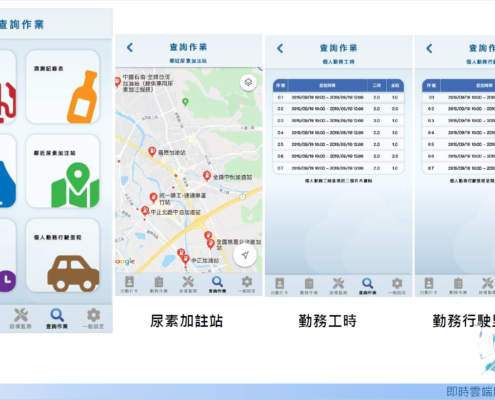This screenshot has height=400, width=495.
Task: Open the 個人勤務行駛里程 car card
Action: coord(63,256)
